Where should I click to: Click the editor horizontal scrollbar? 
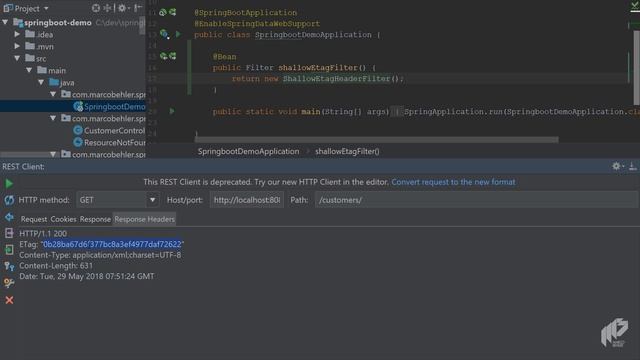(x=376, y=140)
